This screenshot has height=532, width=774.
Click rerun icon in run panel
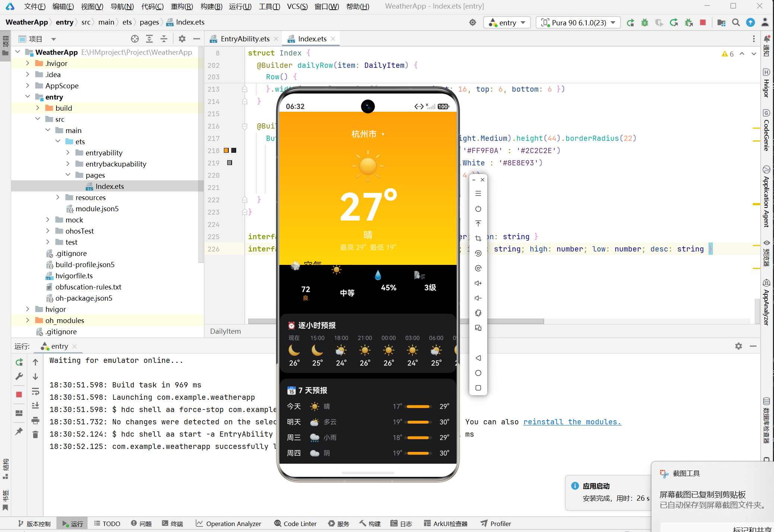(x=19, y=362)
